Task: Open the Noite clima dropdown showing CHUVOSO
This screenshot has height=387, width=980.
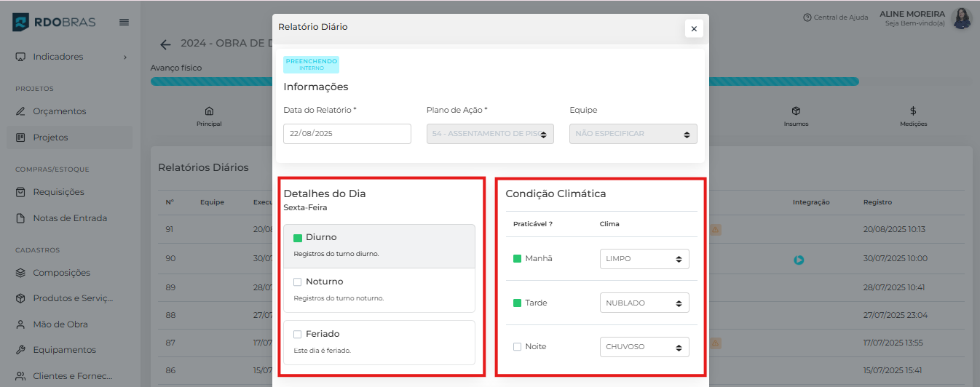Action: (x=644, y=347)
